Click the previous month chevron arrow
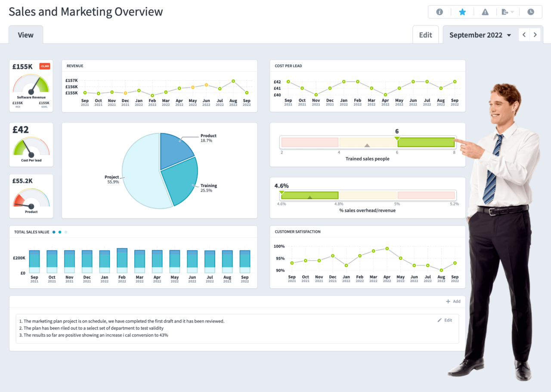 coord(524,34)
